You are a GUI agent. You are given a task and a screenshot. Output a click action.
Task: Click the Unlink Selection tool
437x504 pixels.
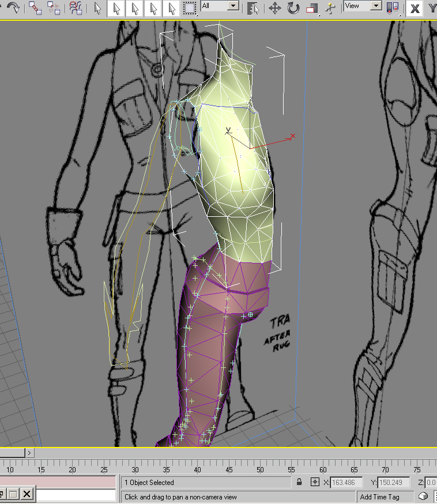coord(54,8)
